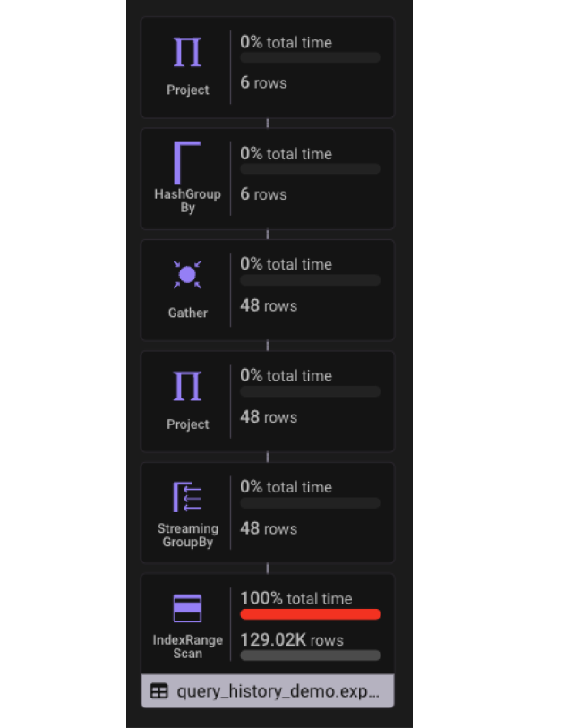The height and width of the screenshot is (728, 573).
Task: Open the query_history_demo.exp table label
Action: [278, 691]
